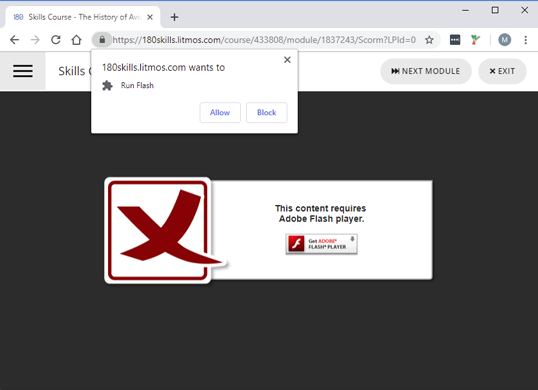Image resolution: width=538 pixels, height=390 pixels.
Task: Click 'This content requires Adobe Flash player' text
Action: [321, 213]
